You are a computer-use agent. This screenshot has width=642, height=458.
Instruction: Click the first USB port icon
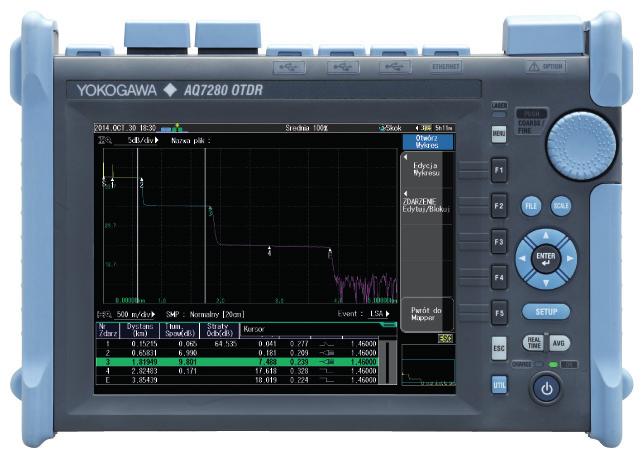[x=290, y=67]
